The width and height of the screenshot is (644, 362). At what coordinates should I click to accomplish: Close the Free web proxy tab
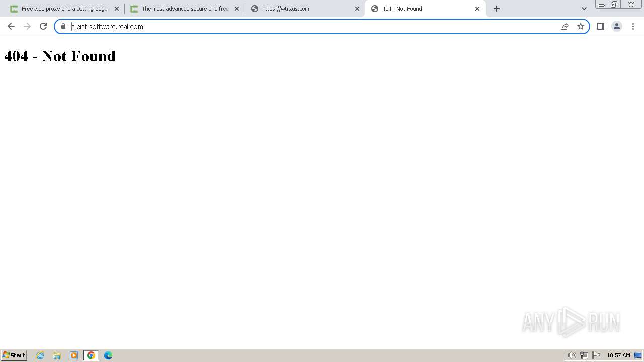coord(117,9)
